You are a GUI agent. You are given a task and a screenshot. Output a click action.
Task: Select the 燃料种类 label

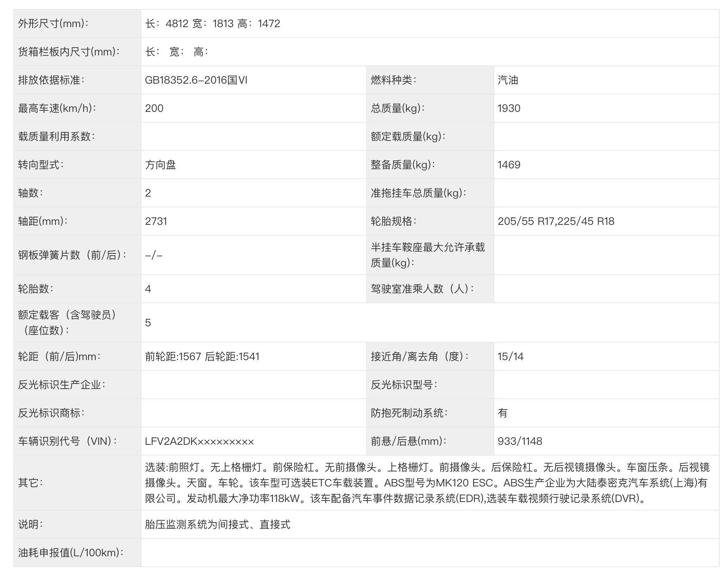click(395, 80)
